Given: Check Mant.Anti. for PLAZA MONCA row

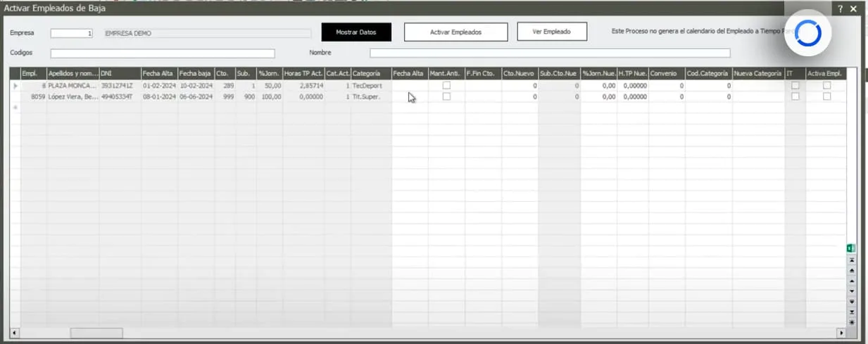Looking at the screenshot, I should pos(446,85).
